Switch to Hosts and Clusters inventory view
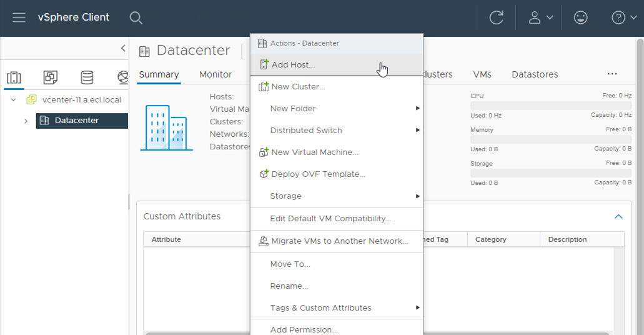 14,77
